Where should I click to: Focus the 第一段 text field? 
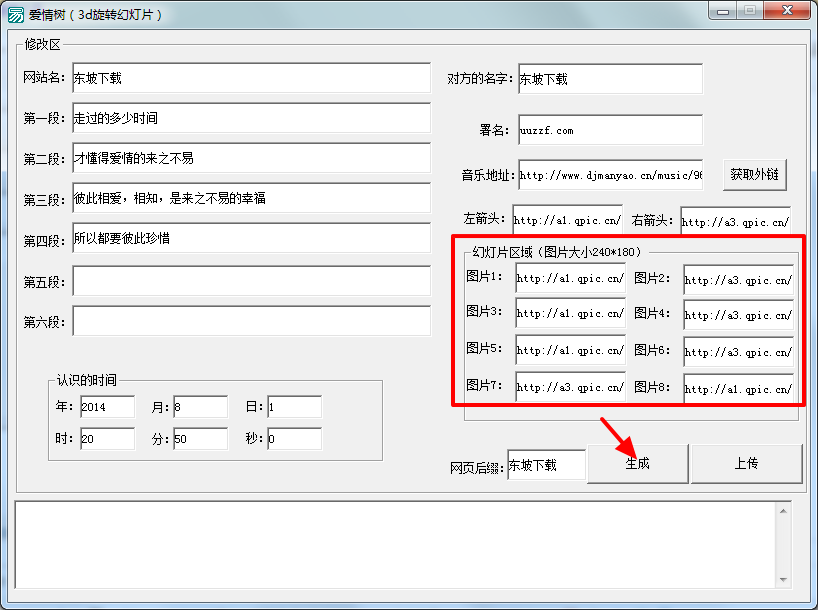click(251, 118)
